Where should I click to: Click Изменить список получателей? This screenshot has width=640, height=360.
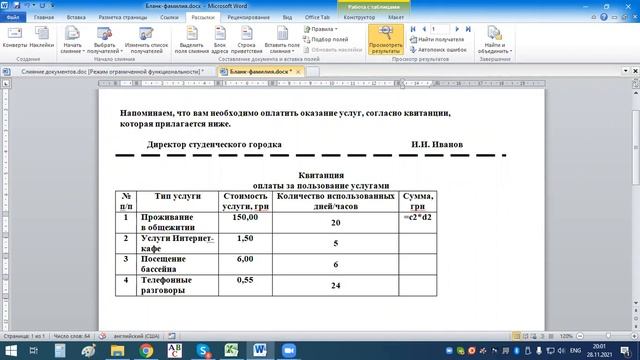(146, 40)
